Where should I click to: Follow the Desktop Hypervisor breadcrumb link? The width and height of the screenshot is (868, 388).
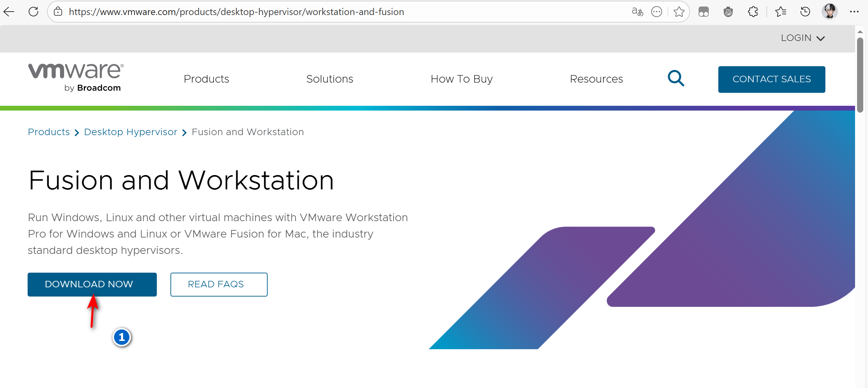click(x=131, y=132)
